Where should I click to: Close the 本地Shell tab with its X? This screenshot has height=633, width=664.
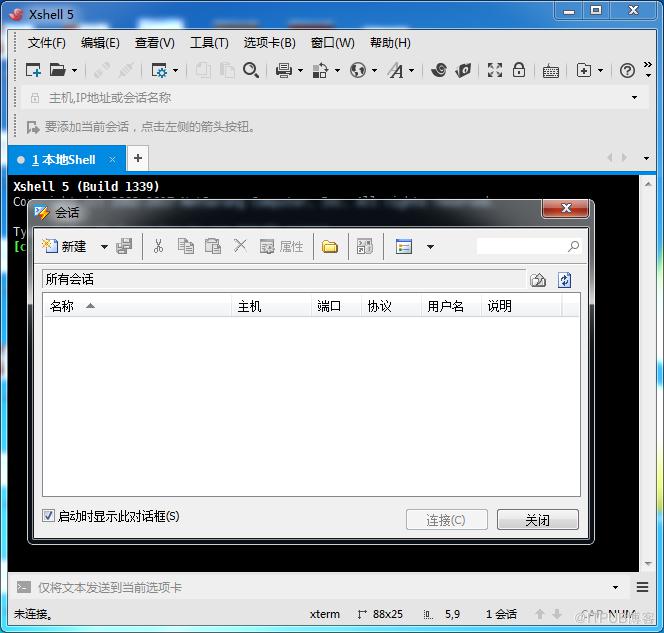[x=112, y=160]
